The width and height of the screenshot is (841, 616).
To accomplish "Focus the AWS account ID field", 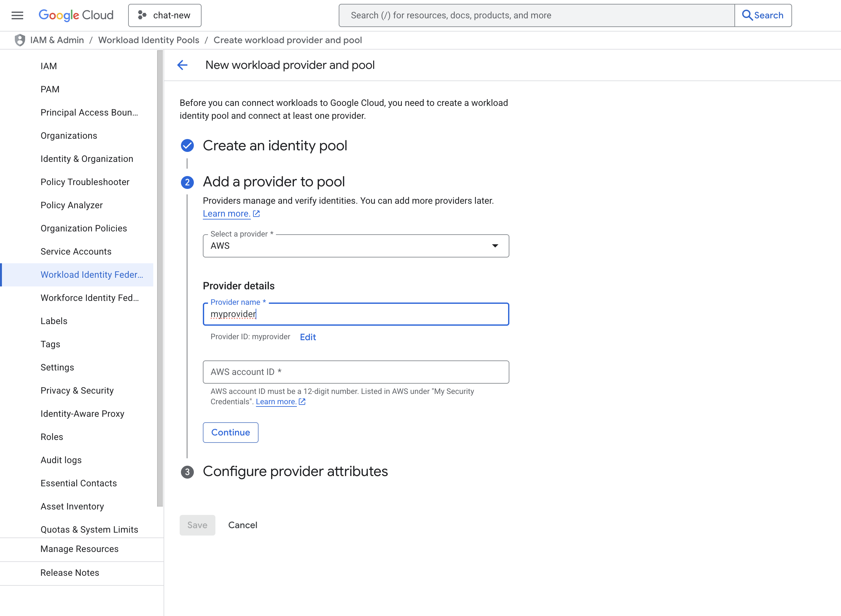I will 355,372.
